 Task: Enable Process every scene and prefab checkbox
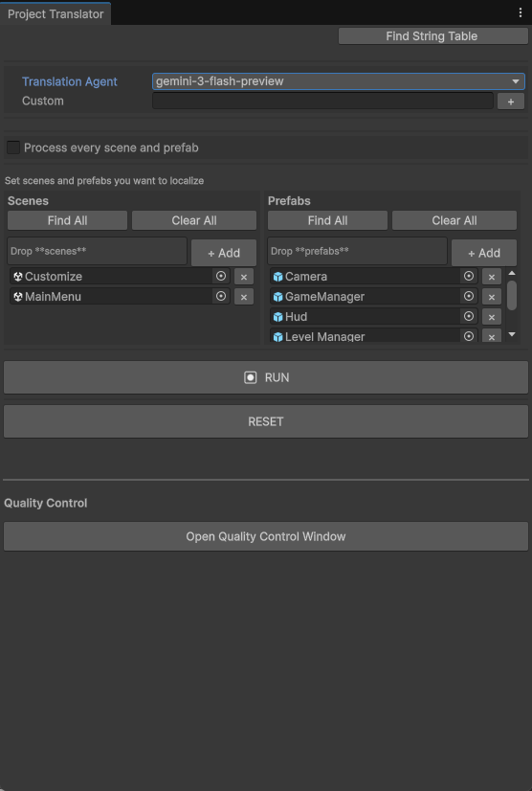click(x=13, y=147)
